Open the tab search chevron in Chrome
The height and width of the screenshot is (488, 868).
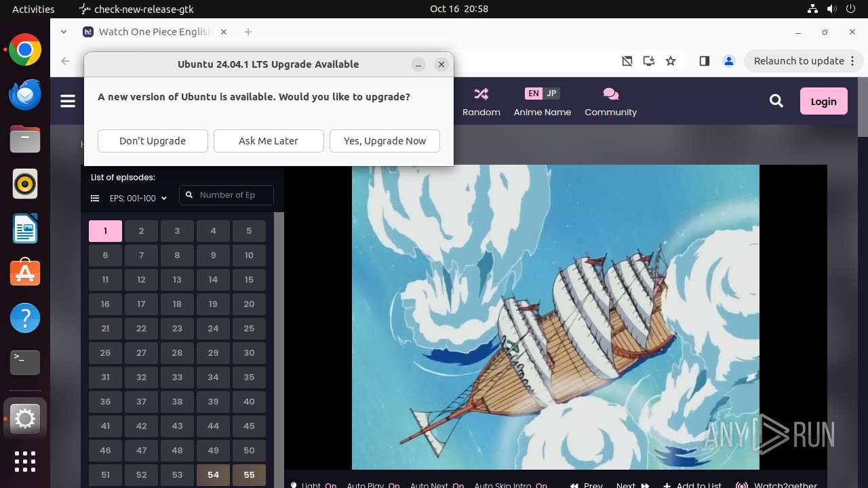point(64,32)
